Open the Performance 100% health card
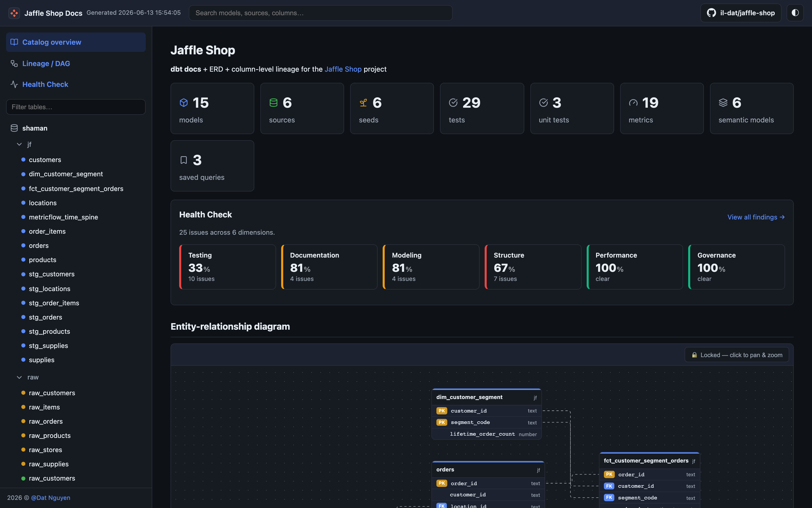 pos(635,267)
